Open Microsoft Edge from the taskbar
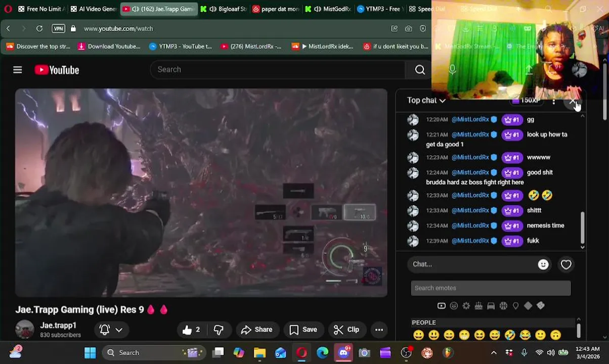Viewport: 609px width, 364px height. (322, 353)
